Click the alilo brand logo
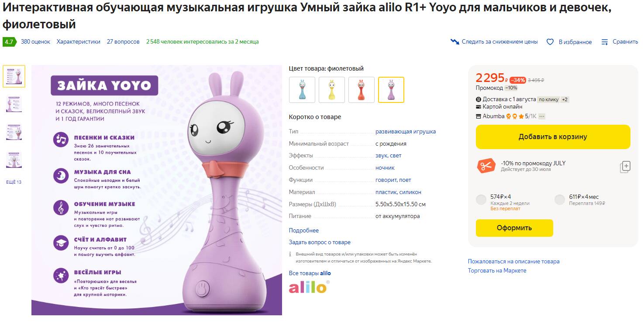The height and width of the screenshot is (324, 644). 309,287
